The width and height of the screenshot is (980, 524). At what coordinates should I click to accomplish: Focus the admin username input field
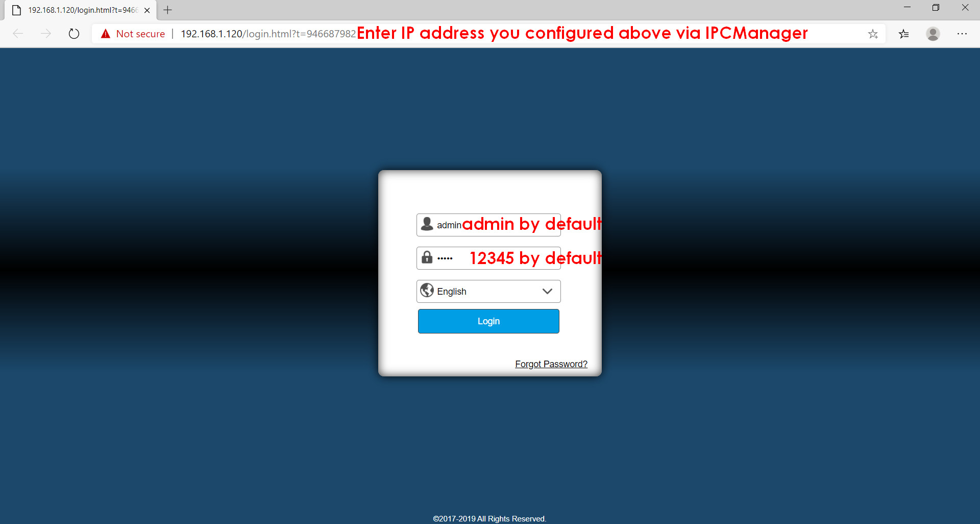[488, 225]
